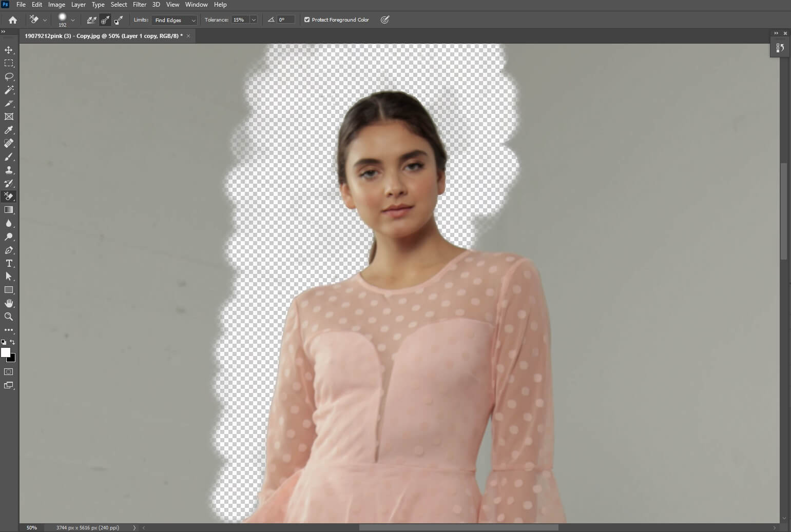
Task: Select the Lasso tool
Action: [9, 76]
